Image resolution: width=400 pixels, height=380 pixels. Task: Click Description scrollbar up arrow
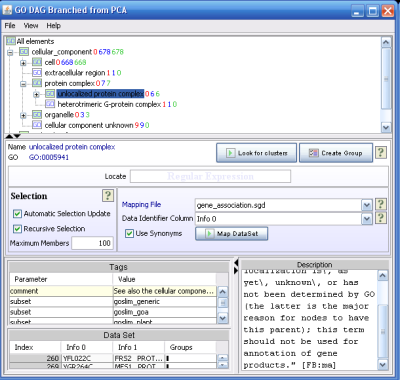[382, 275]
